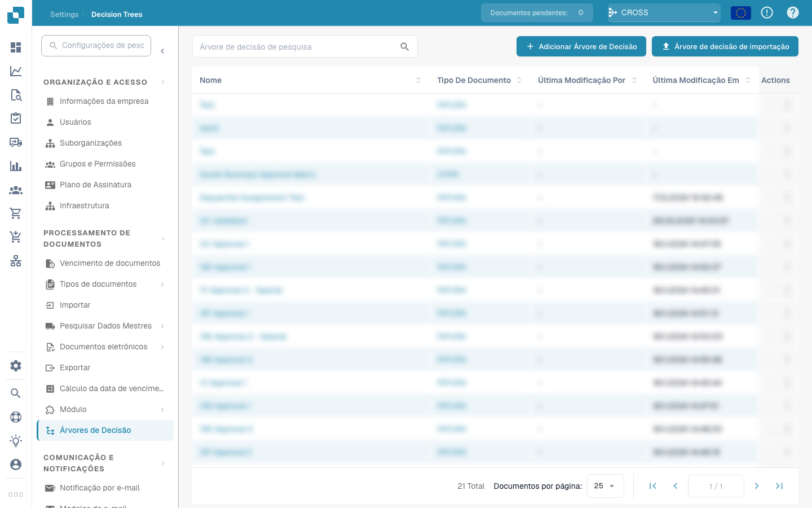Go to next page arrow

click(757, 486)
